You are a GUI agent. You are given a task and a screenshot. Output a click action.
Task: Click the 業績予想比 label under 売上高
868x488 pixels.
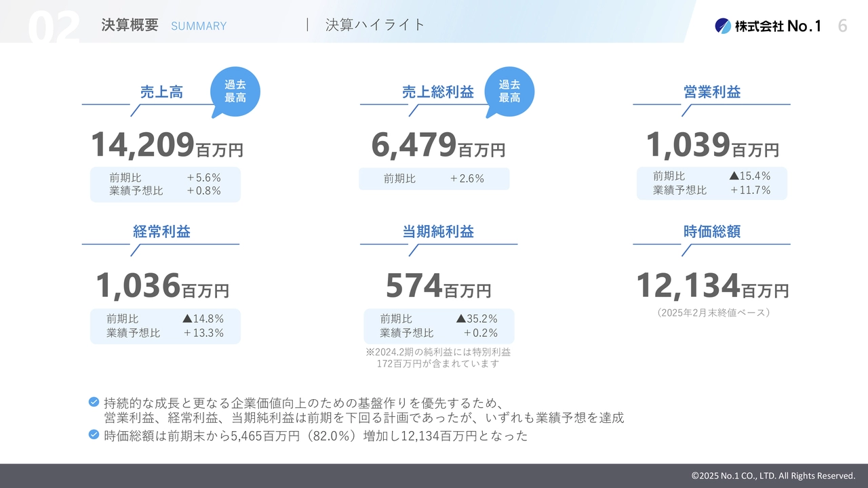136,190
